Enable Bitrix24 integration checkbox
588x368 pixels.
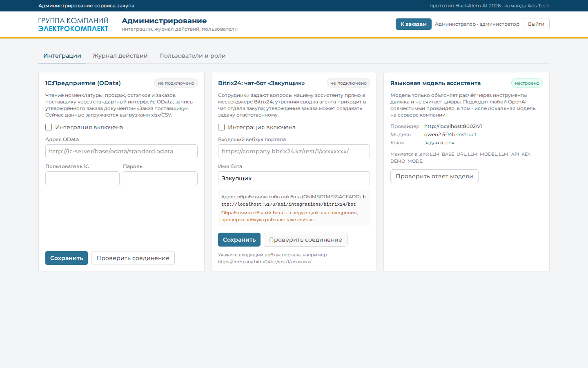221,127
